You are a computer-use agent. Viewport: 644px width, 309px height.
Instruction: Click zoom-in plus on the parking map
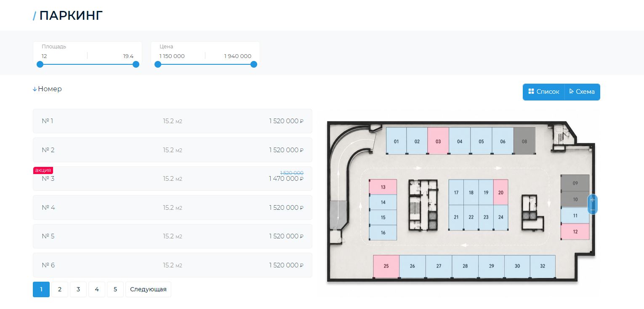[x=592, y=200]
